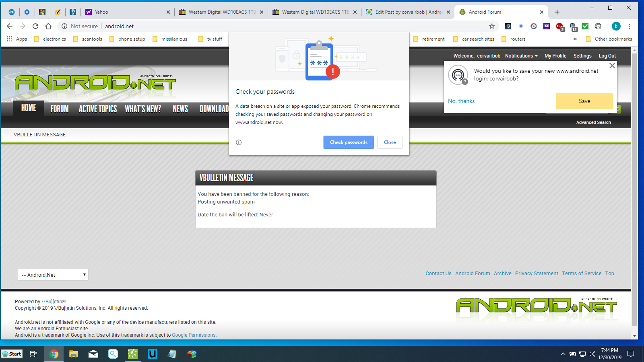Click the Windows Start button
Image resolution: width=644 pixels, height=362 pixels.
[12, 354]
